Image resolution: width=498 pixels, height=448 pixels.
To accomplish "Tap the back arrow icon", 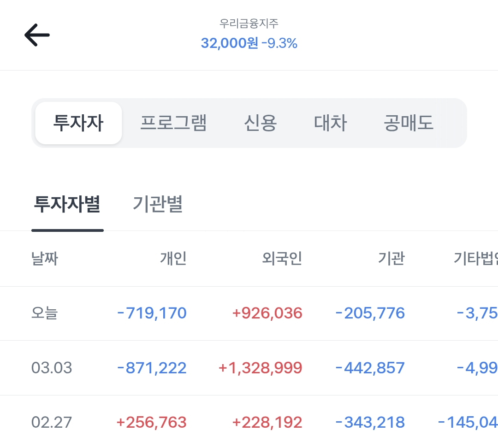I will 37,35.
